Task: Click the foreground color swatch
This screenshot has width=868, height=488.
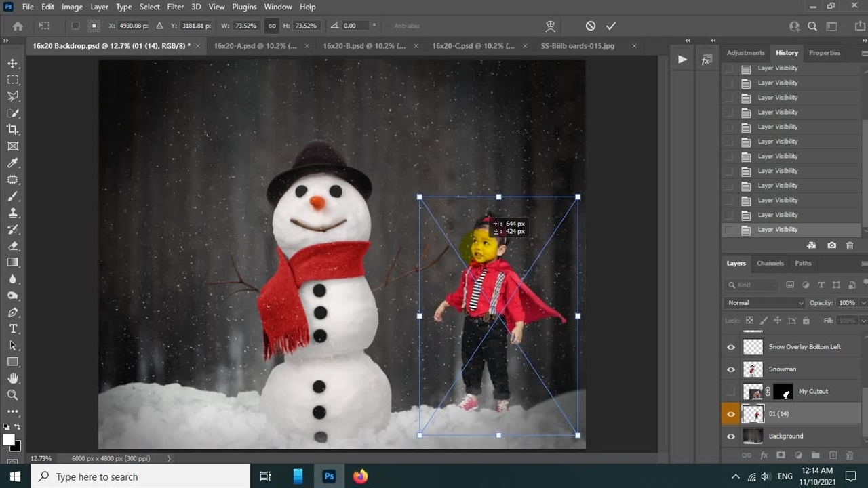Action: [9, 440]
